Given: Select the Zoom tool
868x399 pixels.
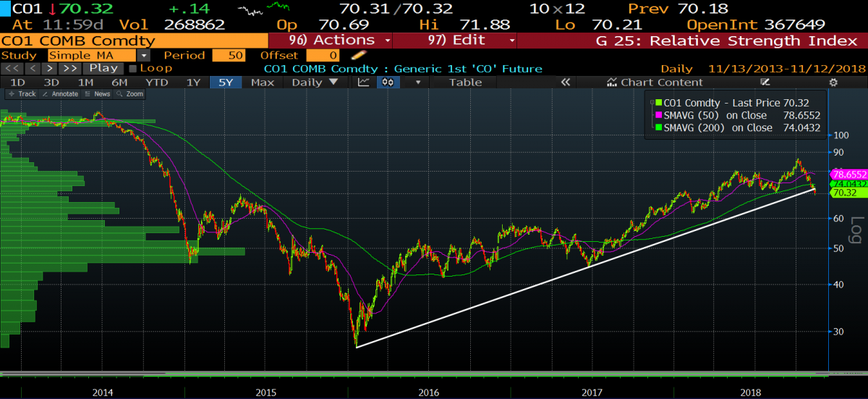Looking at the screenshot, I should click(131, 94).
